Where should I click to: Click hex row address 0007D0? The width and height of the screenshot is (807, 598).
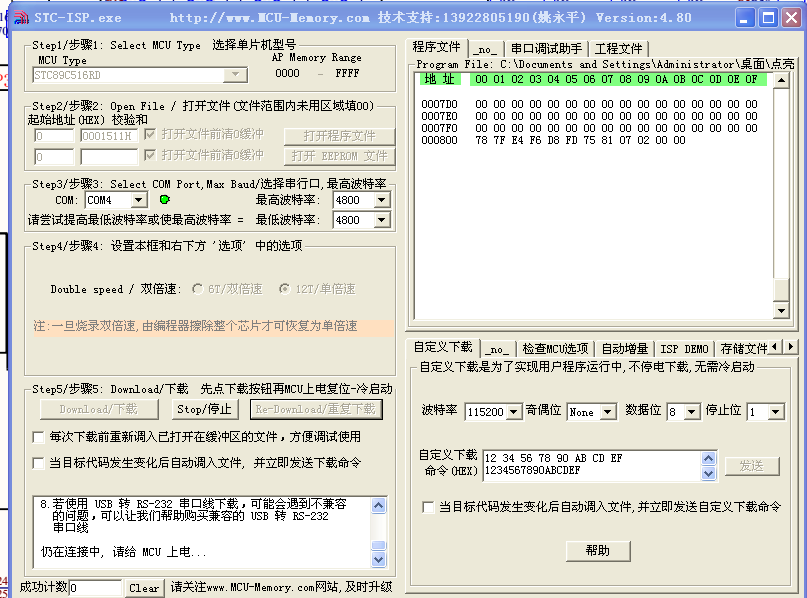[x=439, y=104]
